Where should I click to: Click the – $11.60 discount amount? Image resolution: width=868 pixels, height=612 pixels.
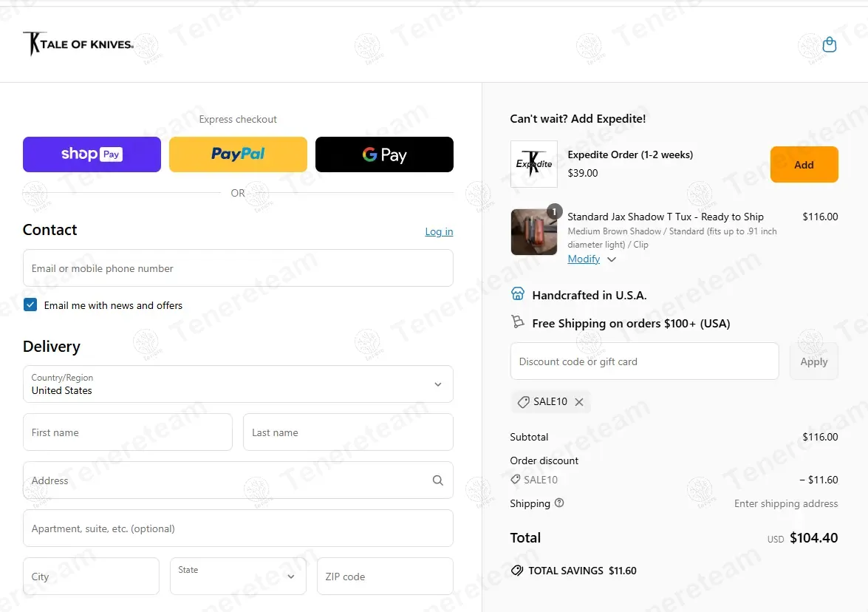coord(819,480)
